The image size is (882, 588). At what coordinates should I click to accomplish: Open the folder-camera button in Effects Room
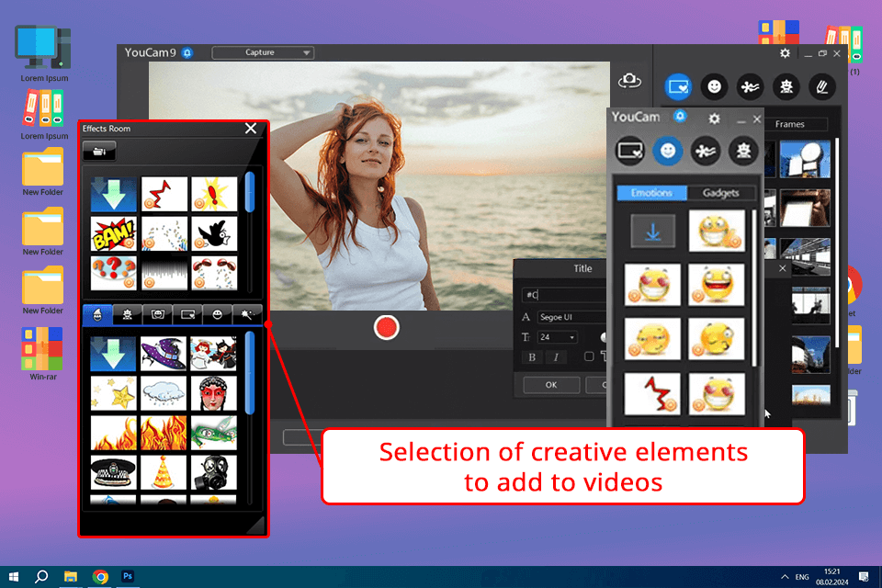[99, 151]
